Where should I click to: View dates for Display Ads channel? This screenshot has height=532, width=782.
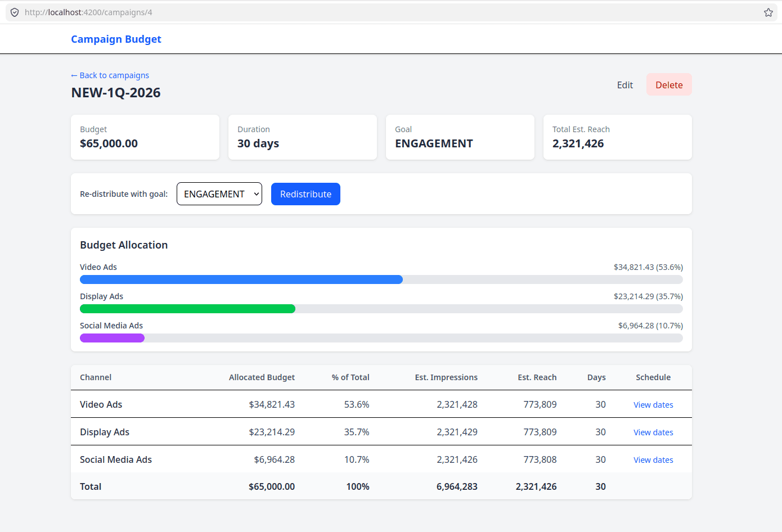tap(653, 432)
